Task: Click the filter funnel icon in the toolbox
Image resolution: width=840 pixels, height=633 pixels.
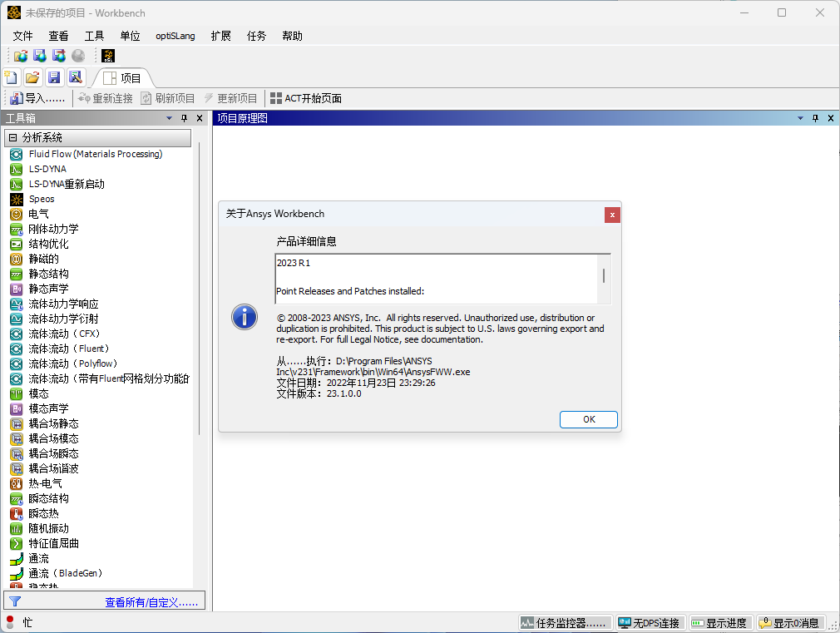Action: tap(15, 602)
